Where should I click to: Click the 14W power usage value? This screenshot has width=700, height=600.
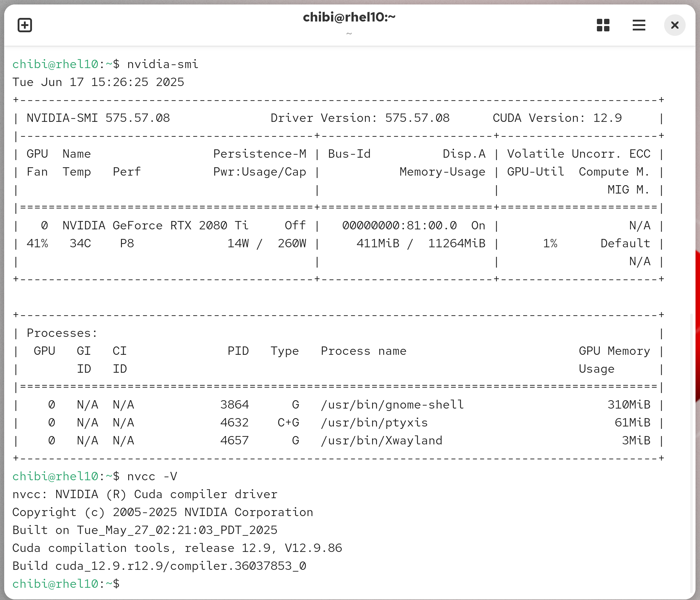(x=238, y=243)
